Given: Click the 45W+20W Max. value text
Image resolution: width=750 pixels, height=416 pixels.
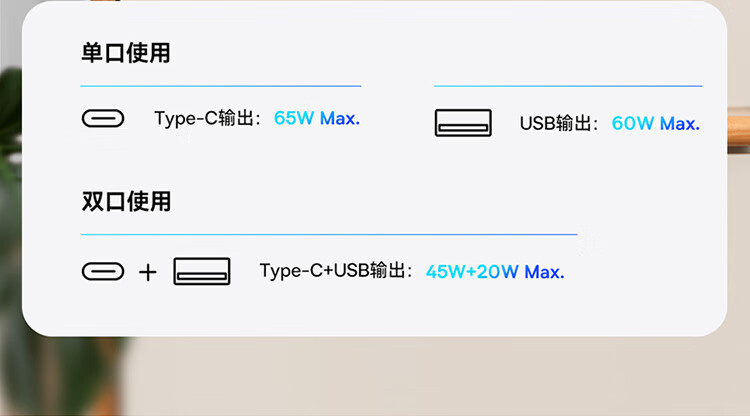Looking at the screenshot, I should coord(495,272).
